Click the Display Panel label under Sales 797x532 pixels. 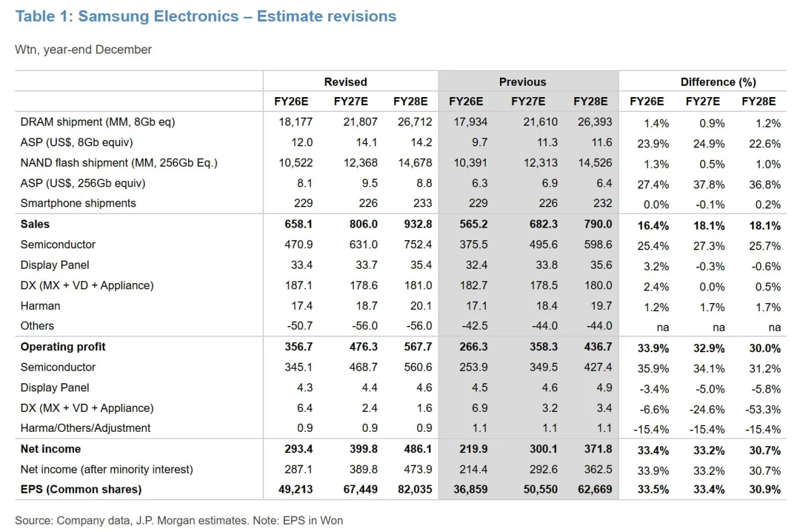pyautogui.click(x=55, y=264)
